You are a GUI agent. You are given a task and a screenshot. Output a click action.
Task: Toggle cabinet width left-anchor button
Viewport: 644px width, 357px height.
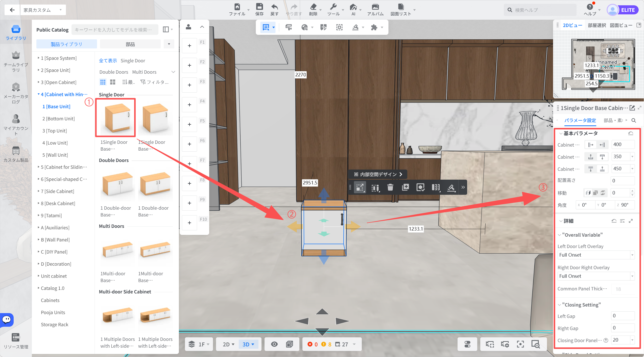590,145
